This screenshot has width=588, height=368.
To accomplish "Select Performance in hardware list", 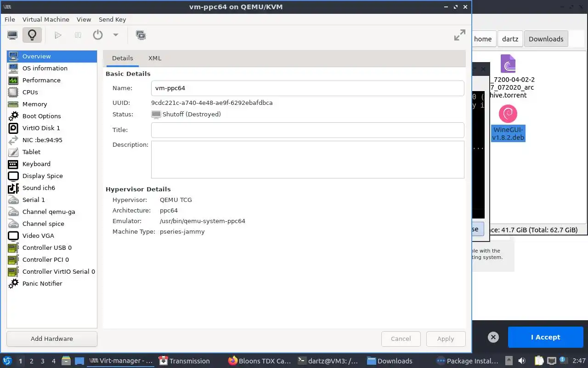I will click(x=52, y=80).
